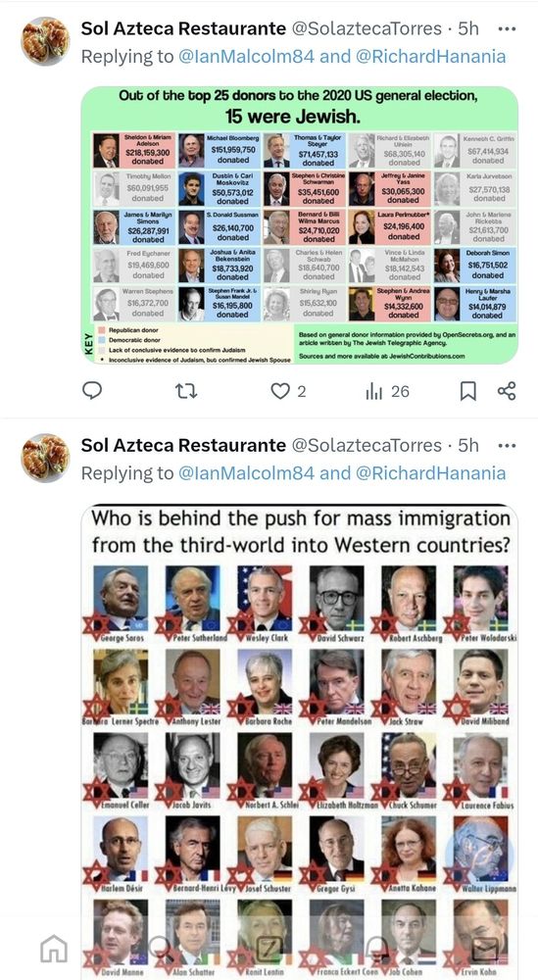Bookmark the first tweet

[467, 391]
